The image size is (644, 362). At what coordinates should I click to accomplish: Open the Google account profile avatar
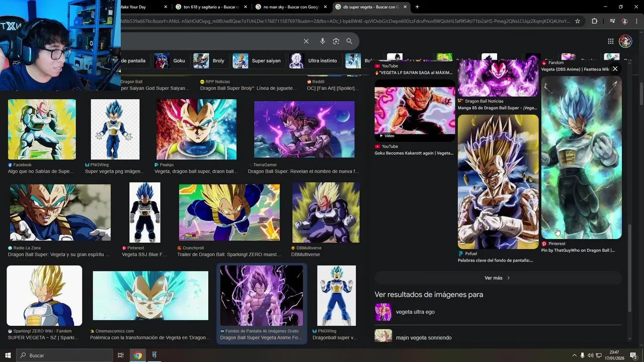625,41
